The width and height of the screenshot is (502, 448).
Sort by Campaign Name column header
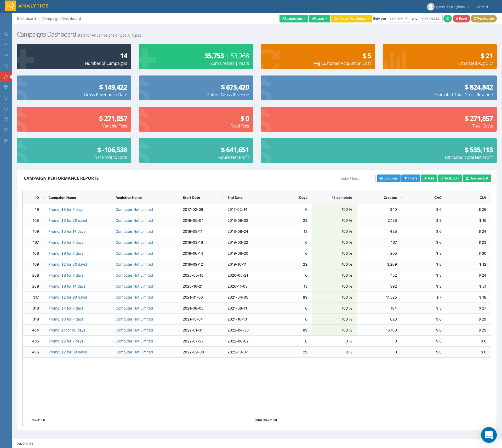[62, 198]
